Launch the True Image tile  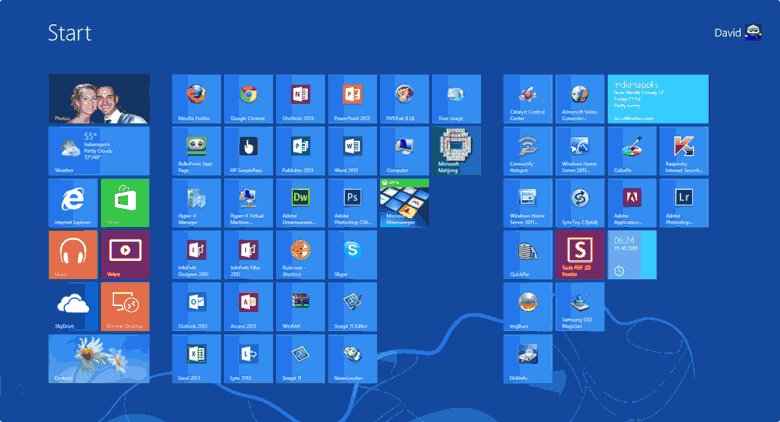(456, 99)
